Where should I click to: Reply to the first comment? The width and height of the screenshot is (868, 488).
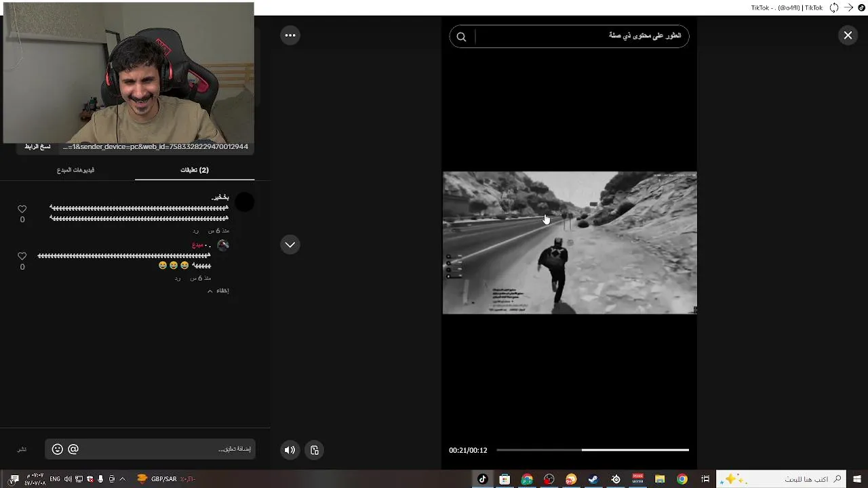coord(195,231)
